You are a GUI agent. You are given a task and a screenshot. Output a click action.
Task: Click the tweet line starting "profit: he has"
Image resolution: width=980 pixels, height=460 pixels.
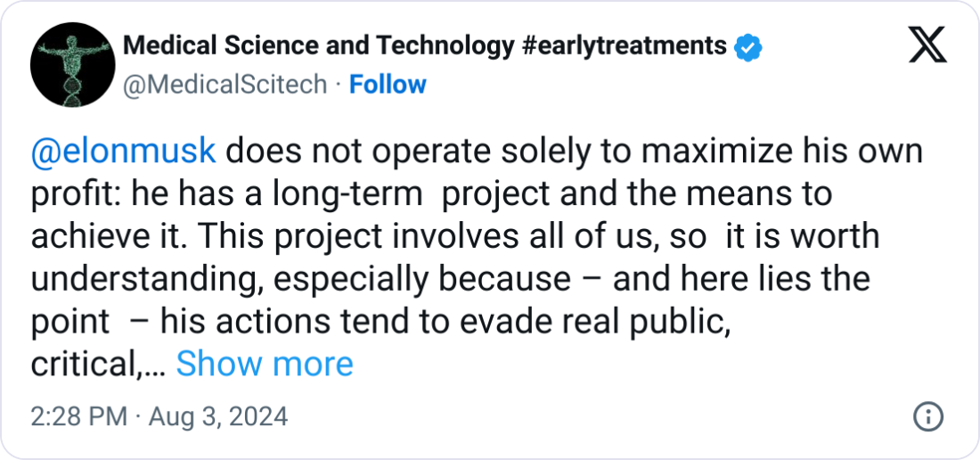431,193
